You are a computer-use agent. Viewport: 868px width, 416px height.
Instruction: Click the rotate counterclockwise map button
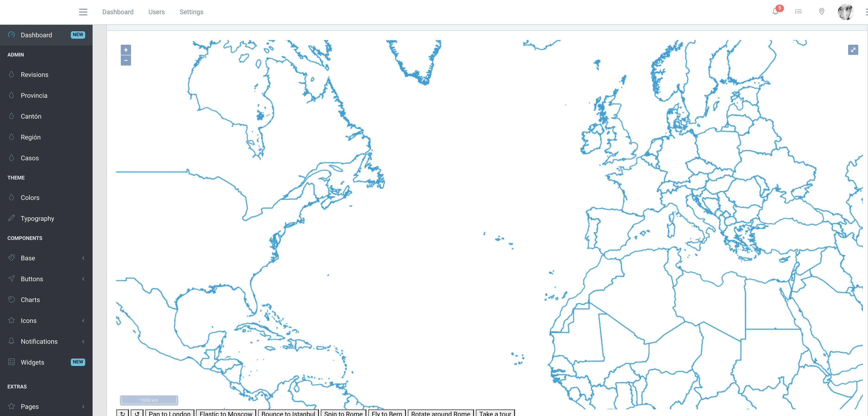pos(137,413)
